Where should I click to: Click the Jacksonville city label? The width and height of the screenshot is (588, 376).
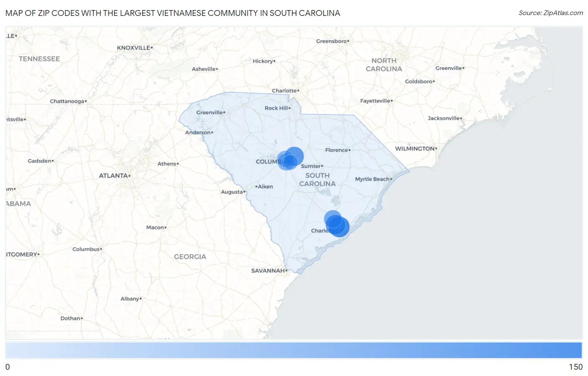click(444, 118)
